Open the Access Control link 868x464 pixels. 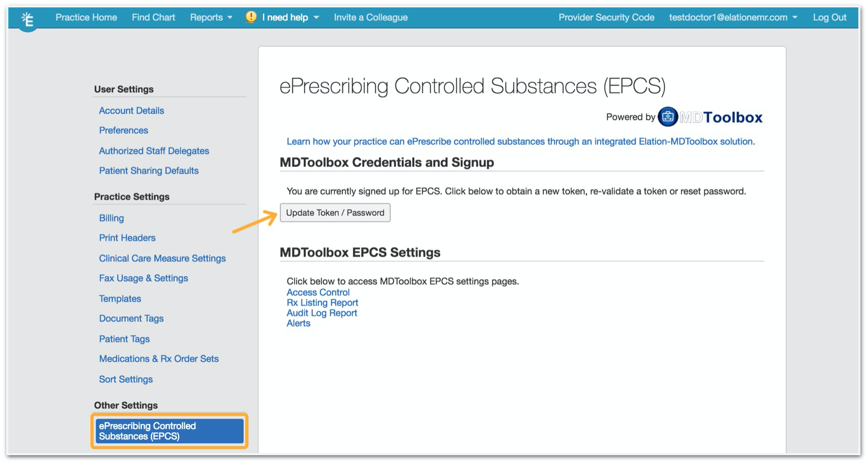(x=318, y=292)
